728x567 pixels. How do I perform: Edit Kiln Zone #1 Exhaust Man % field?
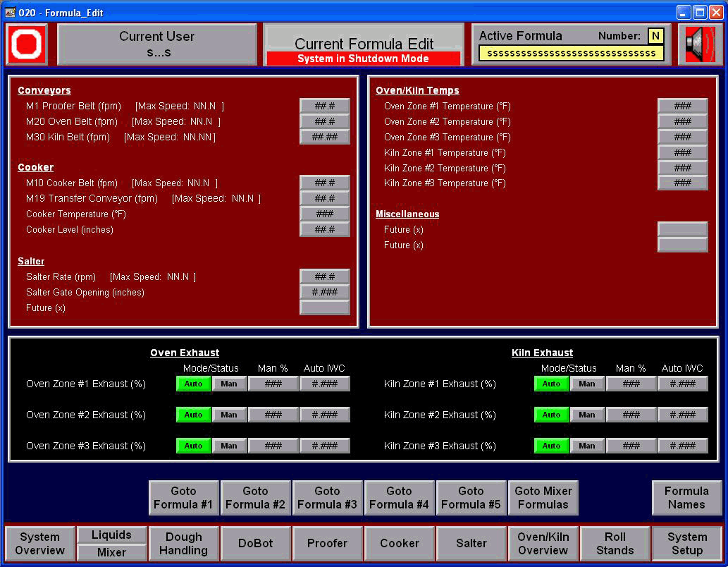point(631,384)
